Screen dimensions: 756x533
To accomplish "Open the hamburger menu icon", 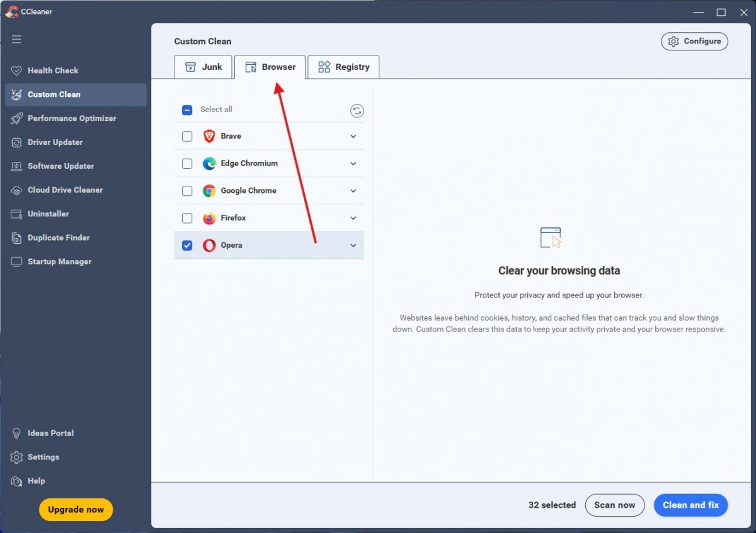I will click(16, 39).
